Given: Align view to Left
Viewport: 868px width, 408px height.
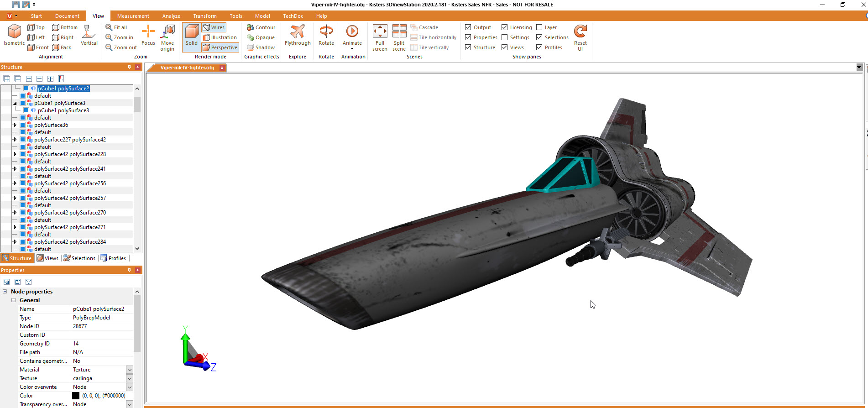Looking at the screenshot, I should coord(36,37).
